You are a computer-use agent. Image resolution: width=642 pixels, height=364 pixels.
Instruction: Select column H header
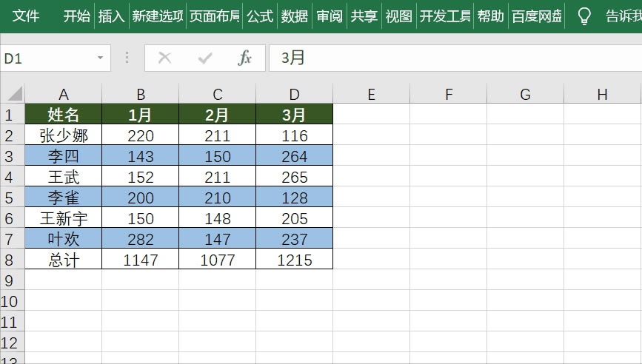point(602,94)
